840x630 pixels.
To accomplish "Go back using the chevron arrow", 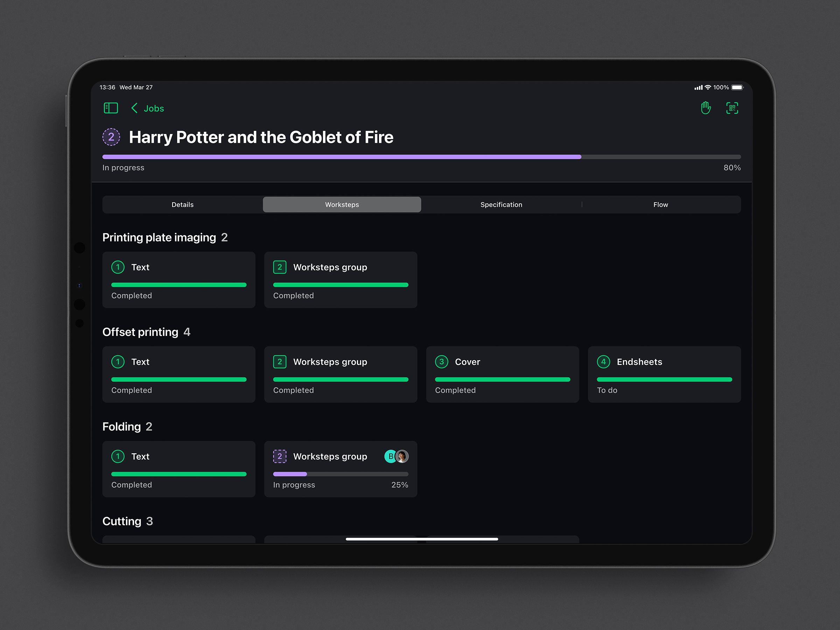I will coord(134,108).
